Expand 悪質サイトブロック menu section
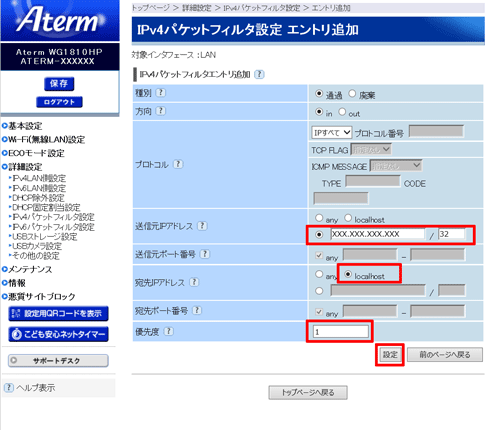The height and width of the screenshot is (430, 500). tap(39, 296)
